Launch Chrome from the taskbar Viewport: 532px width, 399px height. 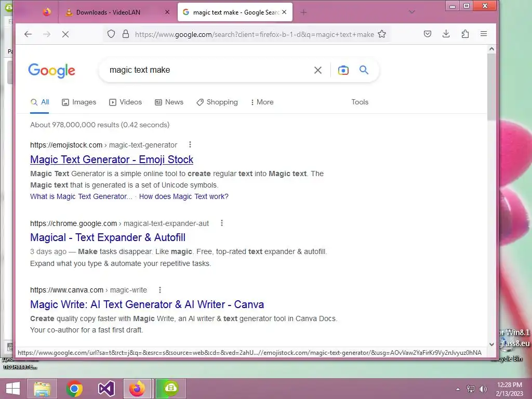click(x=74, y=389)
